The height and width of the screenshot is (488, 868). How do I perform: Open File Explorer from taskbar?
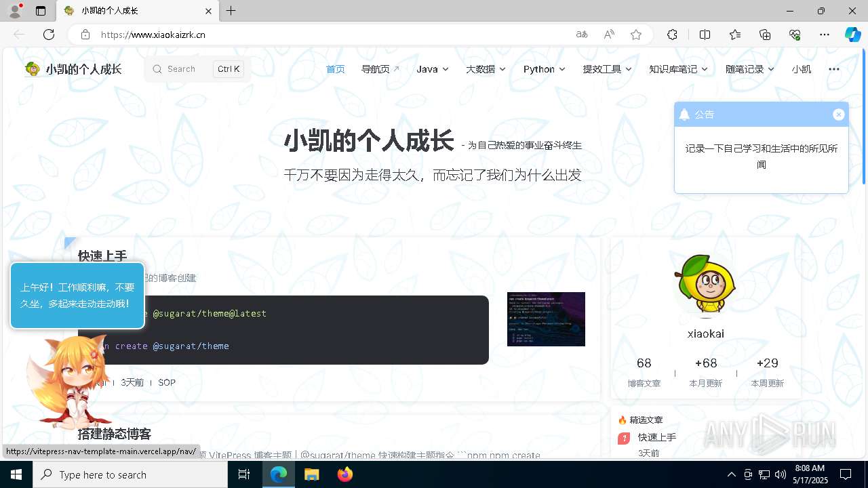[311, 474]
